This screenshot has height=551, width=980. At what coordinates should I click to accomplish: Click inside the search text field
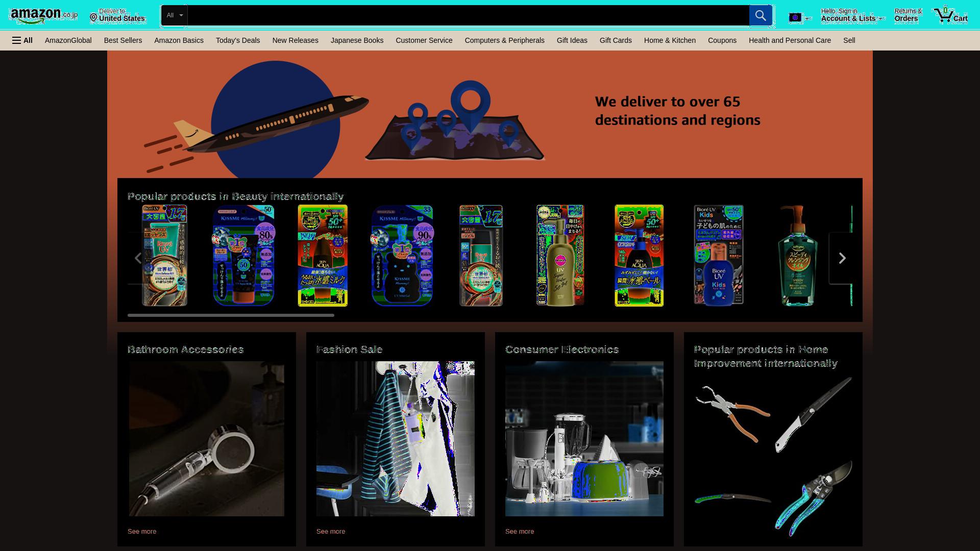pos(468,15)
